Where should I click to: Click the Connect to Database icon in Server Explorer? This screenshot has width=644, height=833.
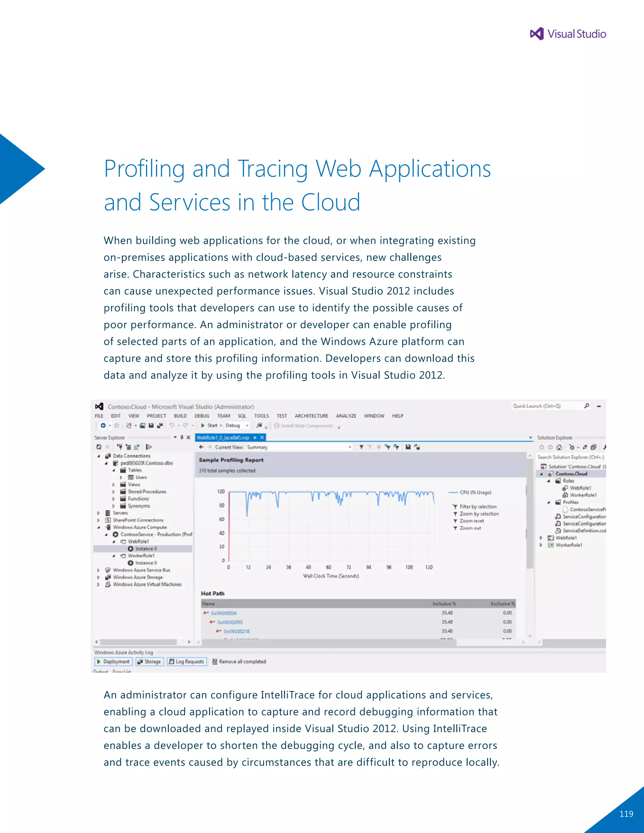click(120, 447)
